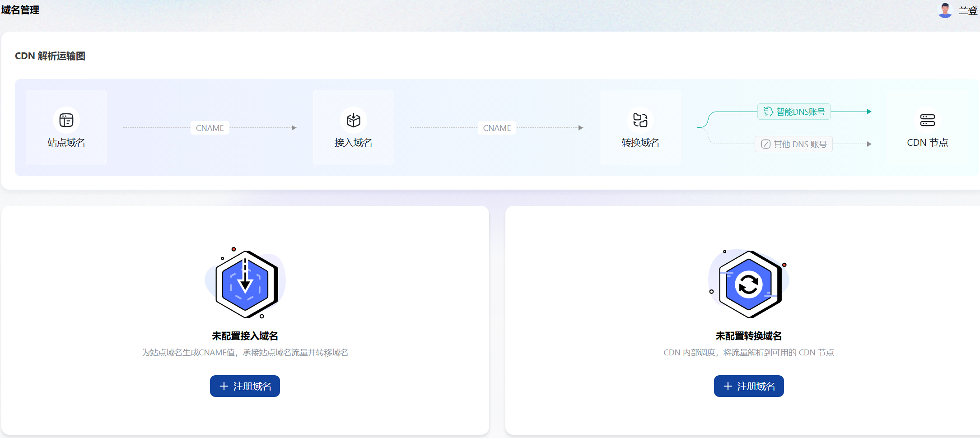Screen dimensions: 980x438
Task: Select the 其他 DNS 账号 option
Action: (x=794, y=144)
